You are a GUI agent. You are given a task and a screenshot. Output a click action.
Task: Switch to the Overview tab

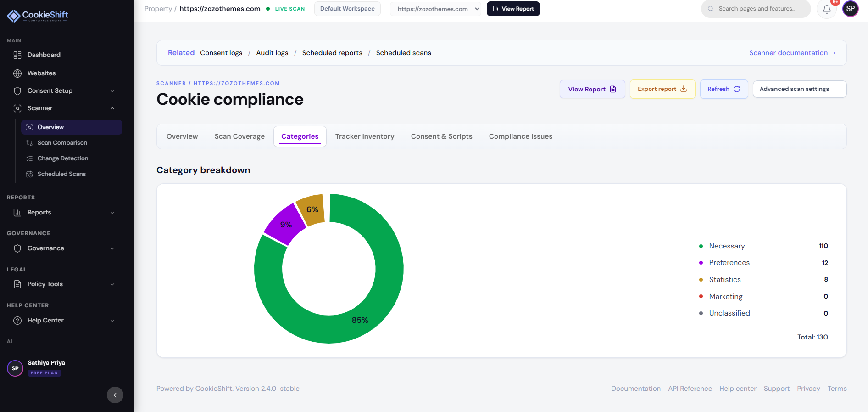point(182,136)
